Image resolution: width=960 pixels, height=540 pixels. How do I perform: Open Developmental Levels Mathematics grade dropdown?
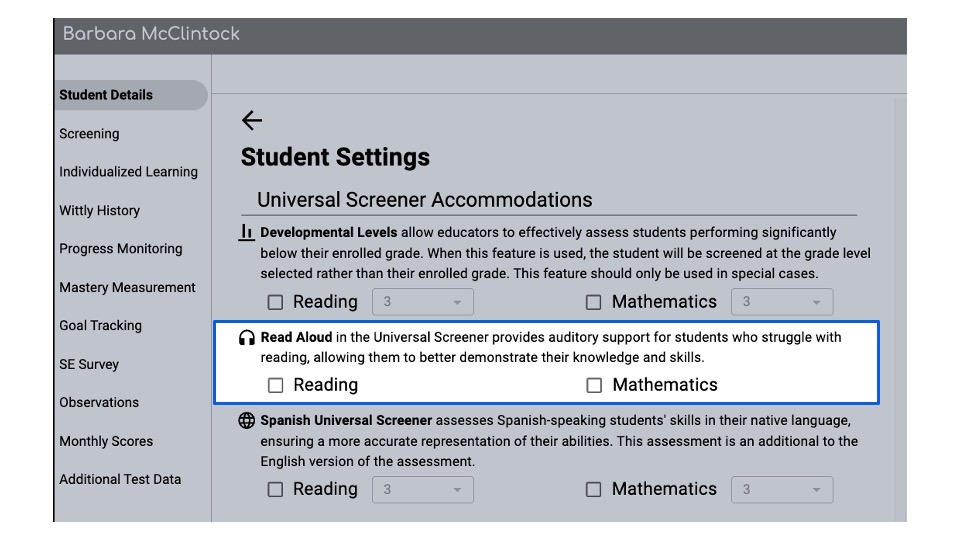[x=782, y=302]
